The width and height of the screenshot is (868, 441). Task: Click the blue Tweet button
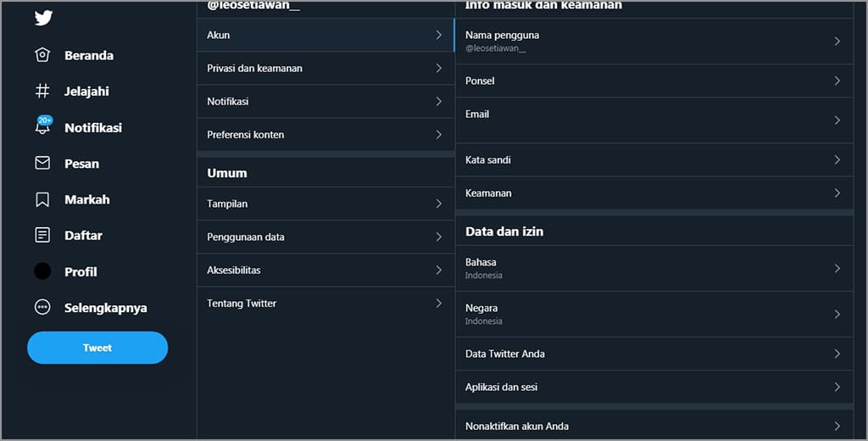97,348
